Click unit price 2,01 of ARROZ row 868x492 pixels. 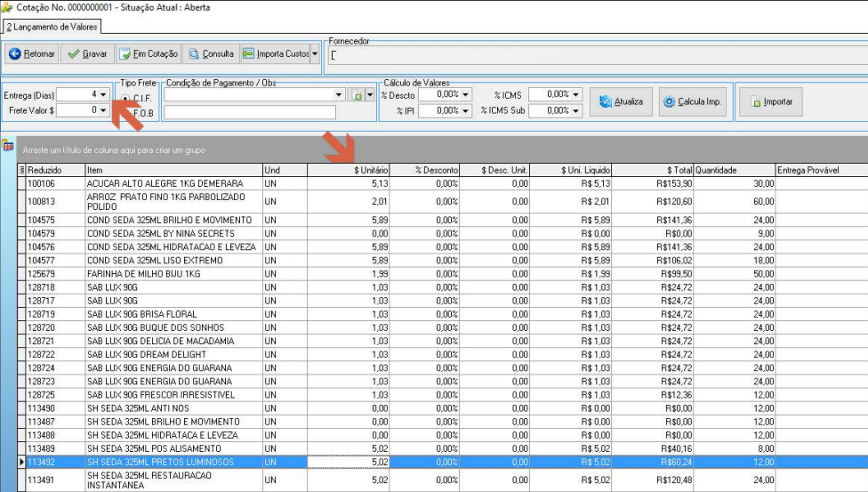point(380,202)
